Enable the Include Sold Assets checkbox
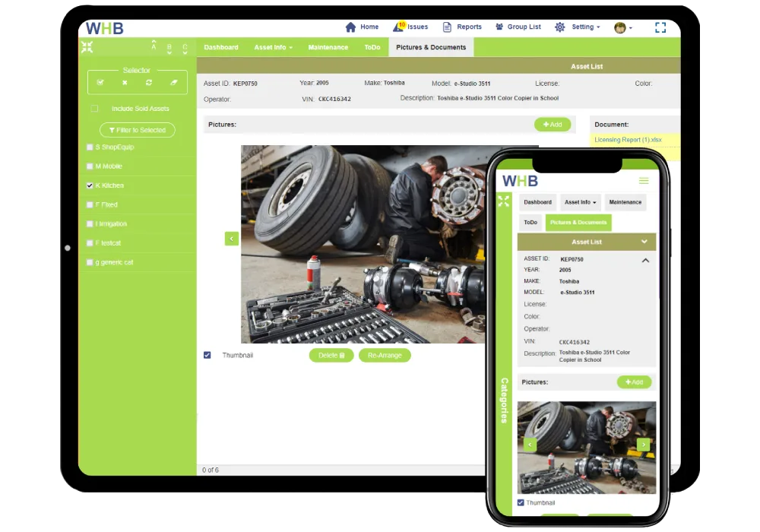This screenshot has width=760, height=532. tap(95, 109)
